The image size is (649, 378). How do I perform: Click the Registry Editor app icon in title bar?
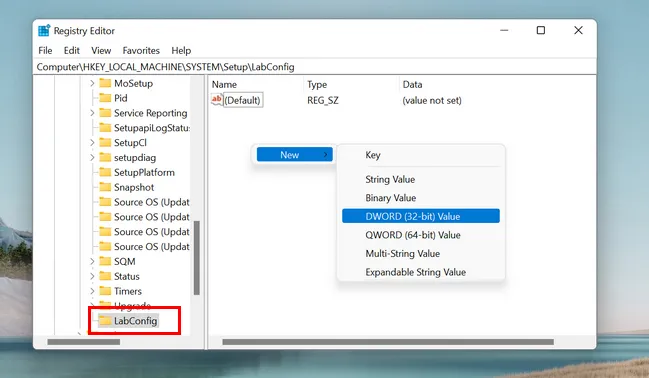click(x=44, y=31)
